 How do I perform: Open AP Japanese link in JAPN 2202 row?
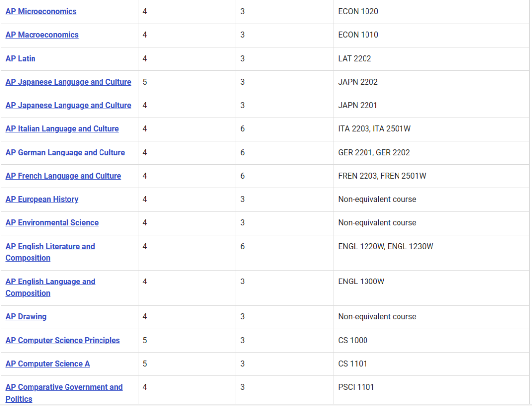68,82
